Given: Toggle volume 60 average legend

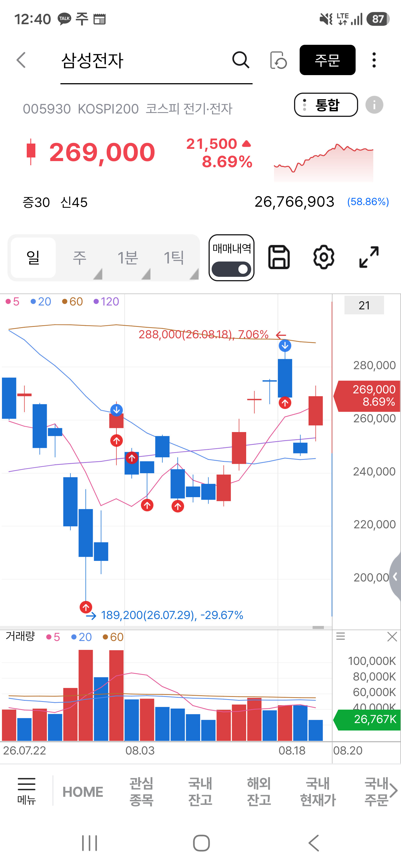Looking at the screenshot, I should [113, 637].
